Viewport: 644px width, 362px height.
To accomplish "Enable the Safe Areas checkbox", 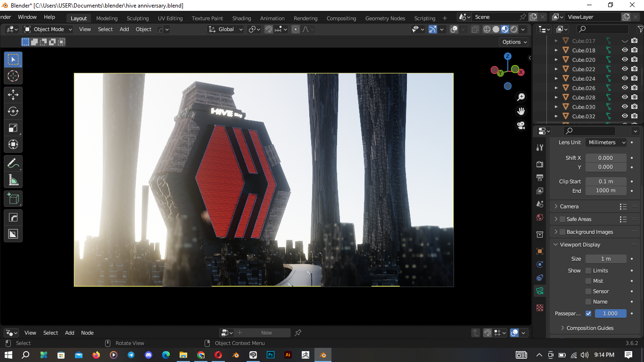I will [562, 219].
